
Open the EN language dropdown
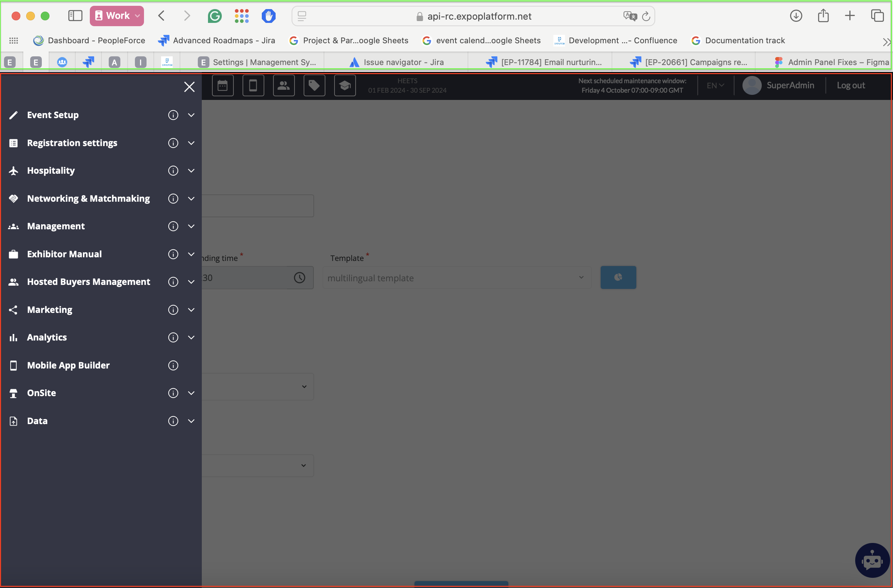[x=715, y=85]
